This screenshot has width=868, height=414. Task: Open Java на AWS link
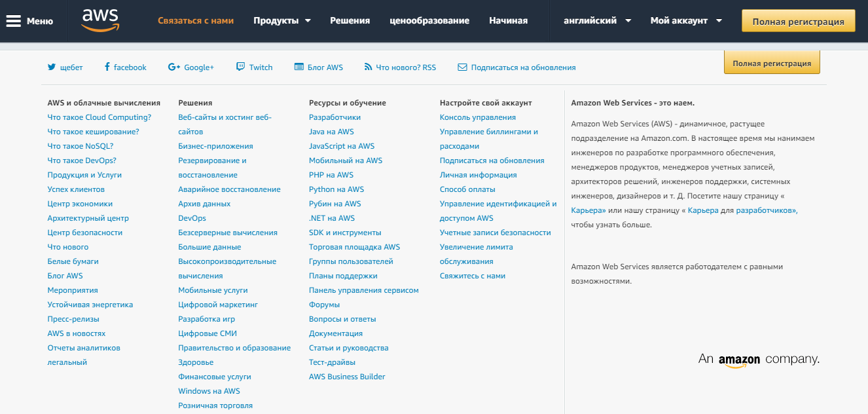coord(331,132)
